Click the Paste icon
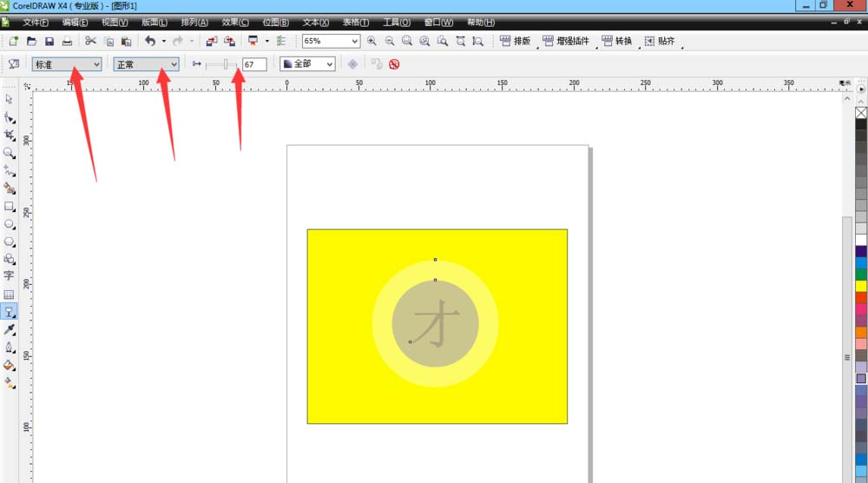Image resolution: width=868 pixels, height=483 pixels. [x=126, y=41]
